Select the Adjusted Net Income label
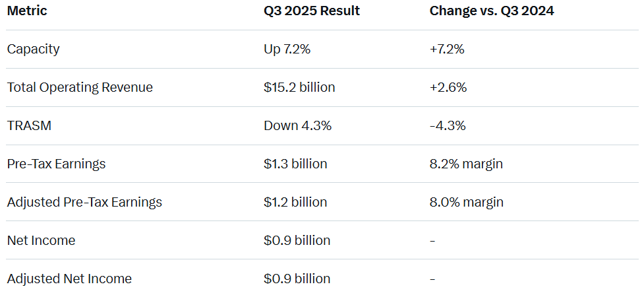The image size is (644, 303). click(x=69, y=279)
